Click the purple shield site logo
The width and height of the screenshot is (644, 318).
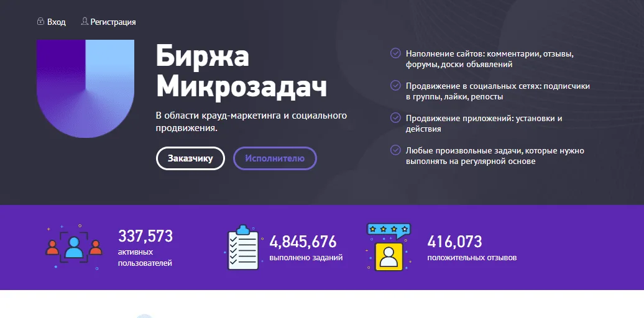coord(86,89)
